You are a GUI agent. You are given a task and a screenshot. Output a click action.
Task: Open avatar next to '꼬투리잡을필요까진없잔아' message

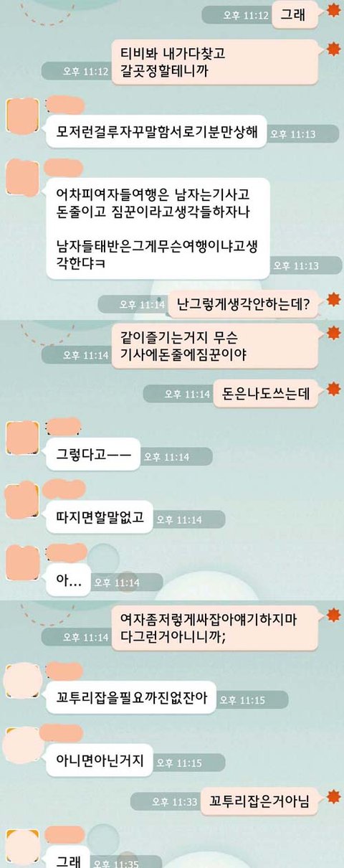point(22,680)
